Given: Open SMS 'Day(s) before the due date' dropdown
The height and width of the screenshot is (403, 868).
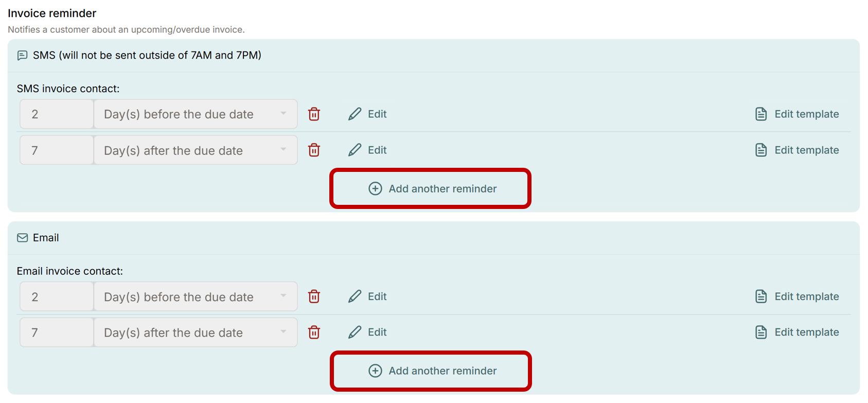Looking at the screenshot, I should tap(196, 114).
